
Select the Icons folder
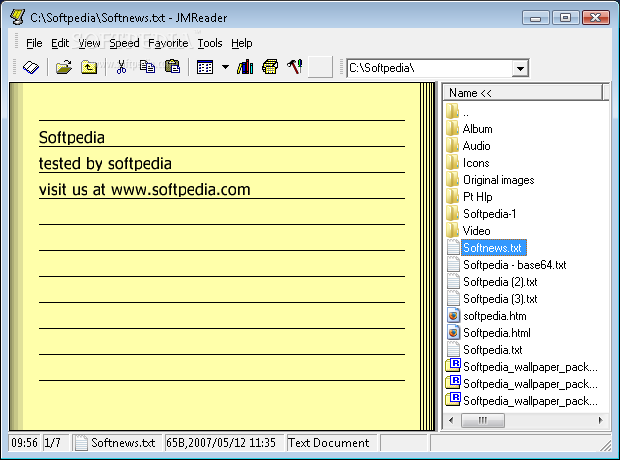[x=476, y=163]
